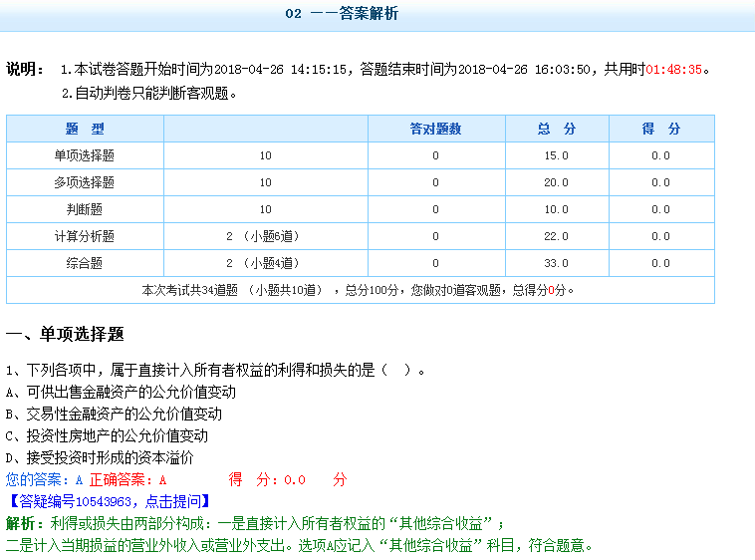The image size is (755, 560).
Task: Click the 答对题数 0 cell in 判断题 row
Action: pyautogui.click(x=435, y=209)
